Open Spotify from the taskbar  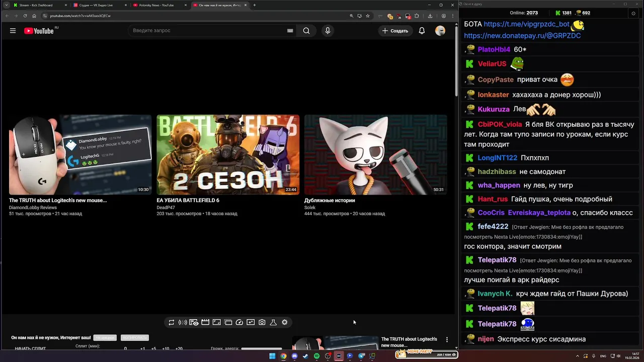316,356
